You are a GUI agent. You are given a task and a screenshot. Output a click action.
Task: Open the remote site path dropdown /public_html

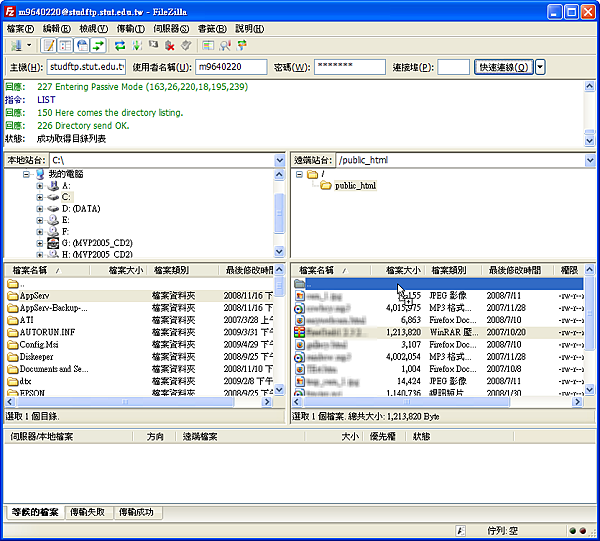pyautogui.click(x=590, y=160)
